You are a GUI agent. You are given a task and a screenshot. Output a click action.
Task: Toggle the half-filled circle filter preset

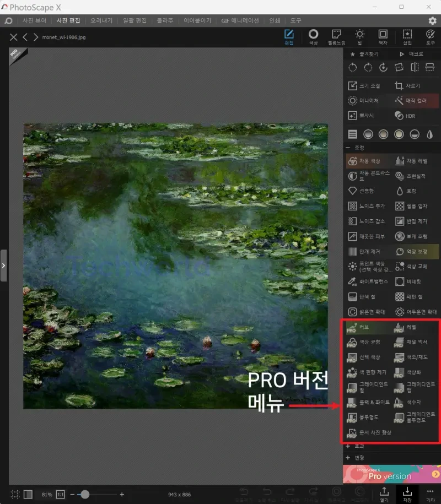pos(415,134)
